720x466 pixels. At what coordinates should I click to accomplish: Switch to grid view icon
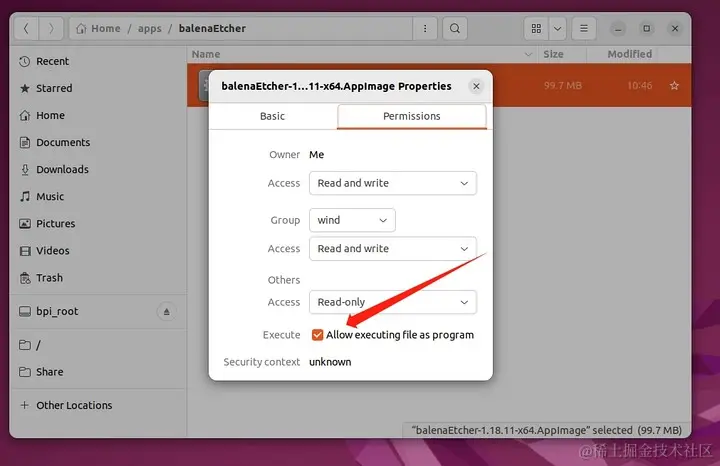[536, 28]
